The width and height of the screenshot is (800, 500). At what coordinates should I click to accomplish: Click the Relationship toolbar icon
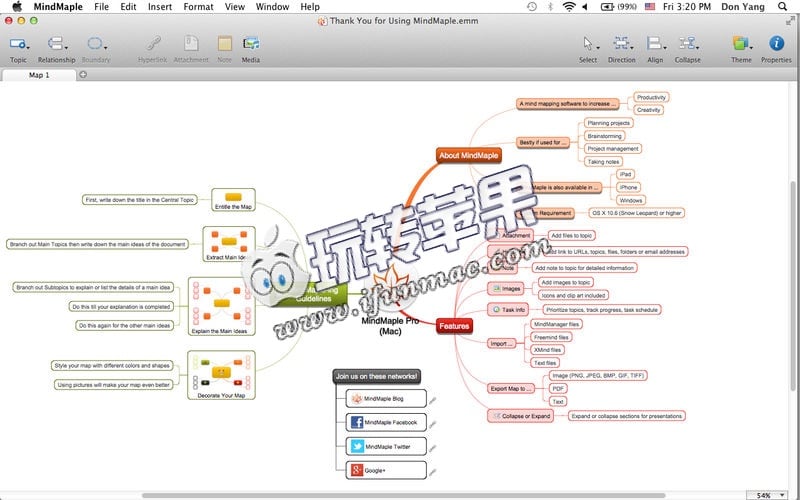[55, 44]
